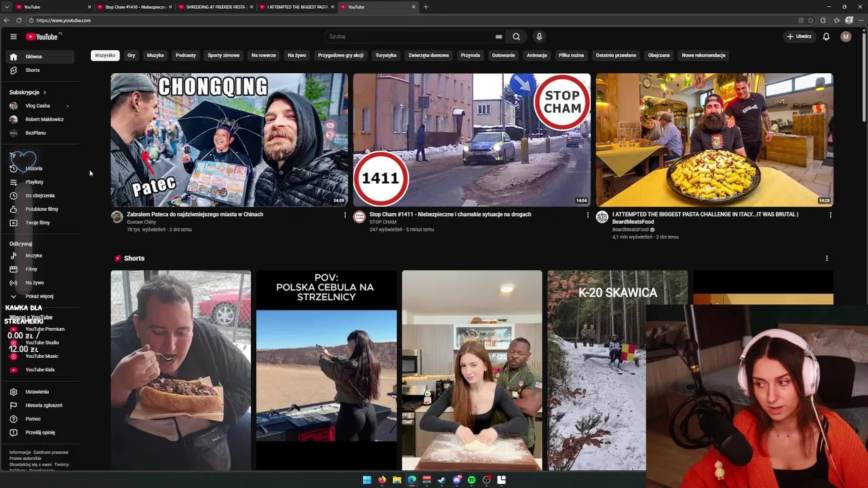The image size is (868, 488).
Task: Select the Na żywo filter chip
Action: click(x=297, y=56)
